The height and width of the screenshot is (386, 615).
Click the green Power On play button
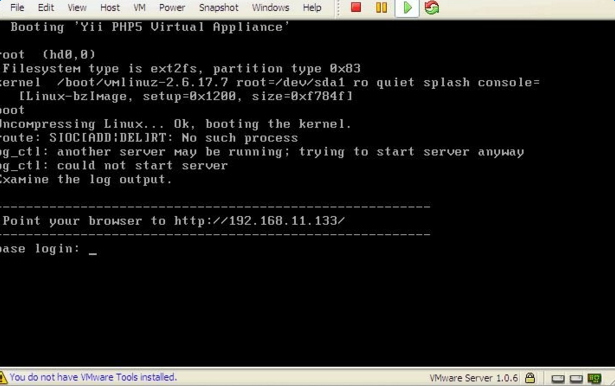tap(407, 7)
